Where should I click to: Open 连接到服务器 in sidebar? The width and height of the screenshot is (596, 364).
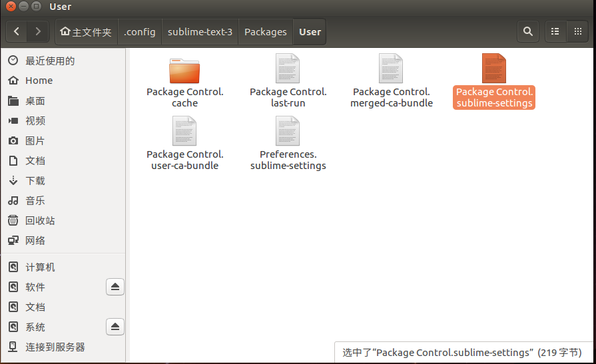tap(63, 347)
